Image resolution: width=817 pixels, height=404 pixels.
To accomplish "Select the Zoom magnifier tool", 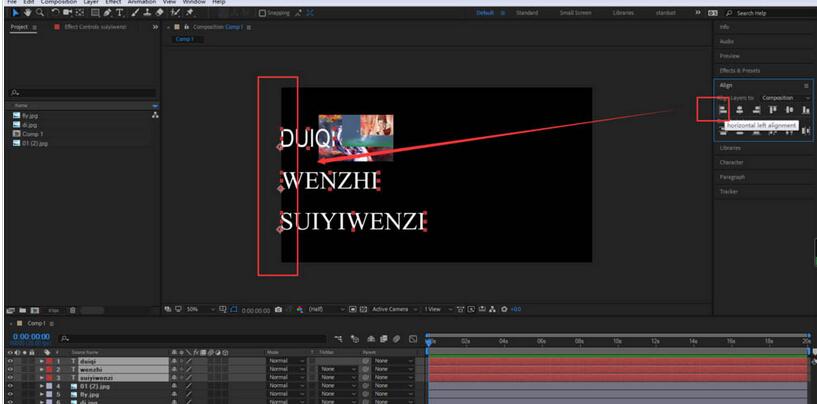I will point(39,13).
